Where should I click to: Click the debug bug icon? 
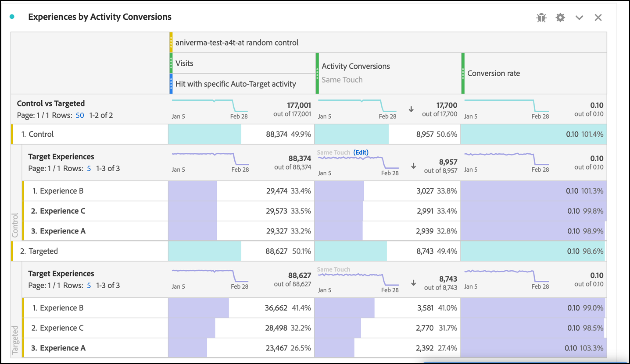pos(541,18)
